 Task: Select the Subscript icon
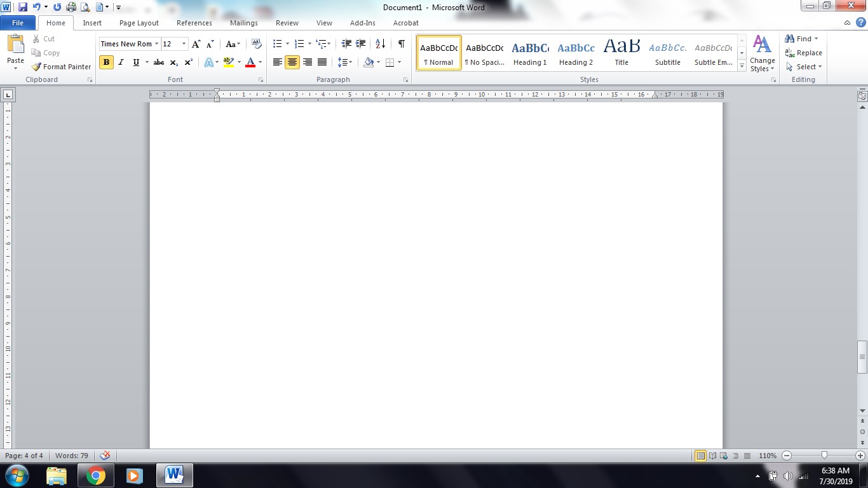tap(173, 62)
